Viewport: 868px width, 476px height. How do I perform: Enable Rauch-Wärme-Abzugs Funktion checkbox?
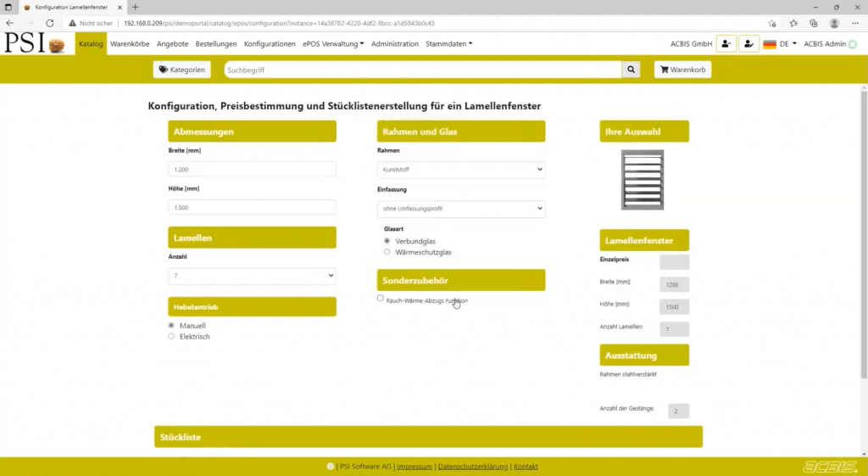click(x=381, y=298)
